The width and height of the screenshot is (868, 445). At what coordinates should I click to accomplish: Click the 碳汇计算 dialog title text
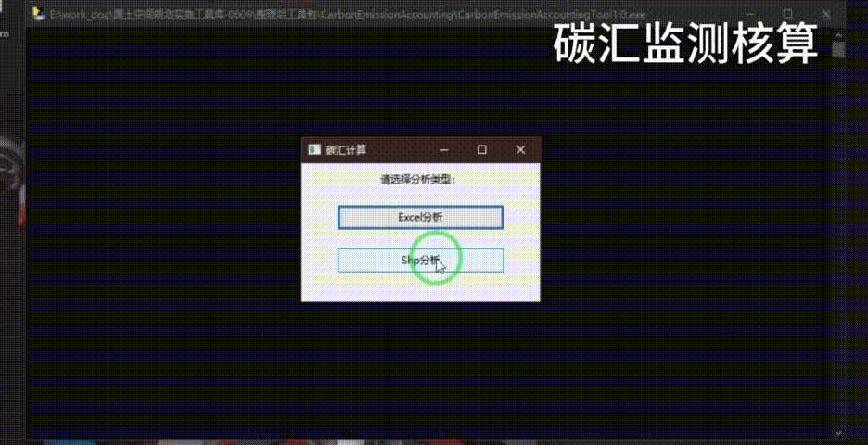[x=345, y=150]
